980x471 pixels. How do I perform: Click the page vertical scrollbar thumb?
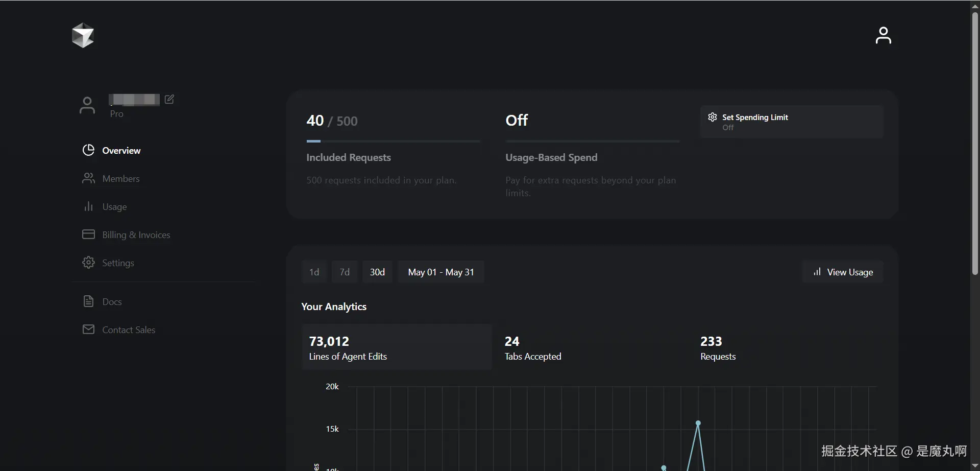point(975,143)
